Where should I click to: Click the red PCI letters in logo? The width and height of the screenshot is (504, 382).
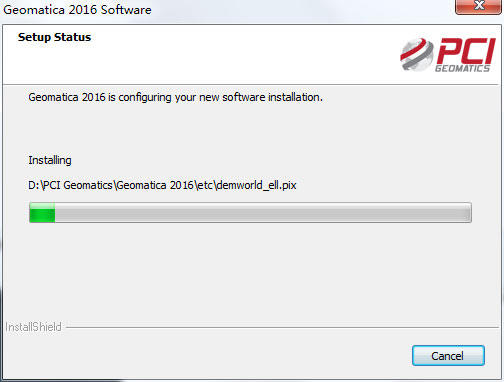[466, 51]
